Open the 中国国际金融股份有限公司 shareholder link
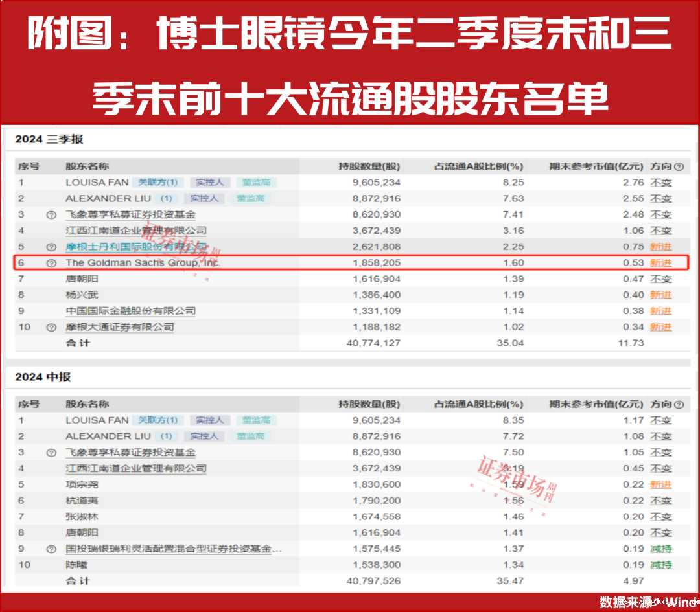700x612 pixels. tap(131, 311)
